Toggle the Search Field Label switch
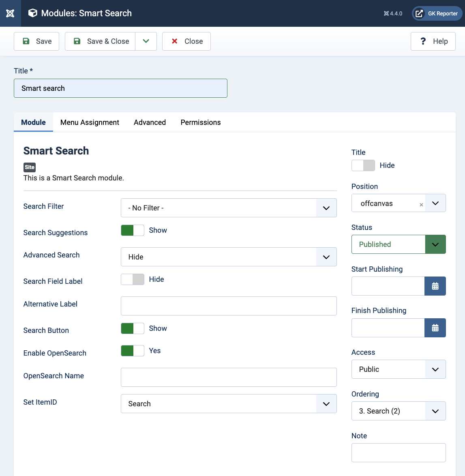 pos(133,279)
